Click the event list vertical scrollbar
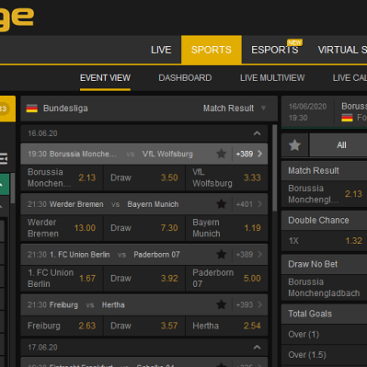 point(275,168)
